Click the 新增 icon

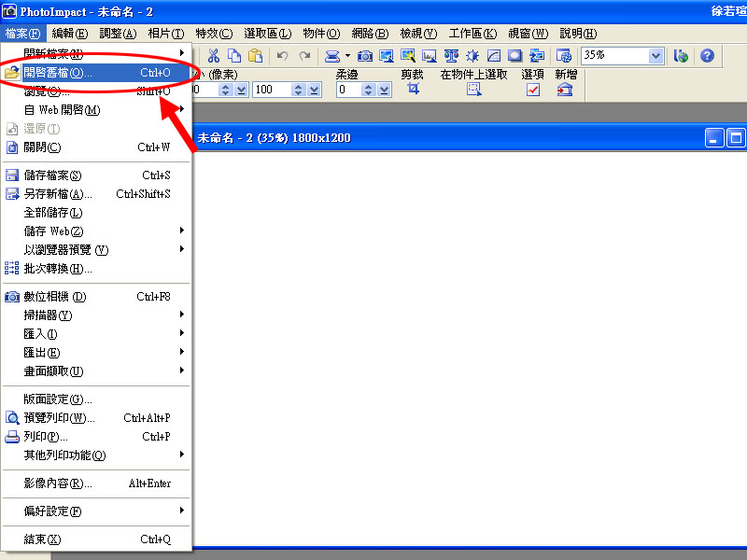(565, 89)
